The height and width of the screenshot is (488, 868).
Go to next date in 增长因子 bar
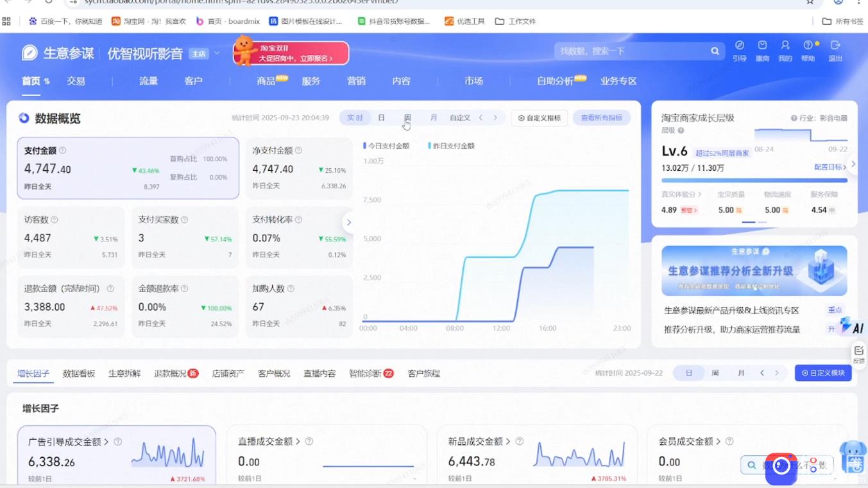click(777, 373)
